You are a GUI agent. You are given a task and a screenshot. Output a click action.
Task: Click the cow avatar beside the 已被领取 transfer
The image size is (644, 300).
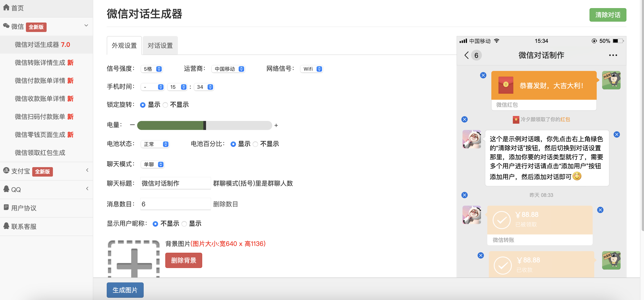click(x=472, y=215)
